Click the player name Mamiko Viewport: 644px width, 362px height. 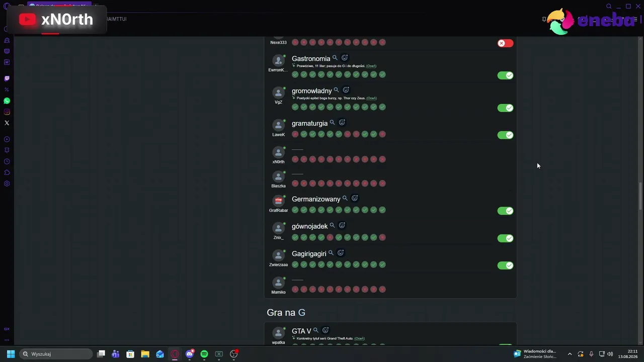tap(278, 292)
